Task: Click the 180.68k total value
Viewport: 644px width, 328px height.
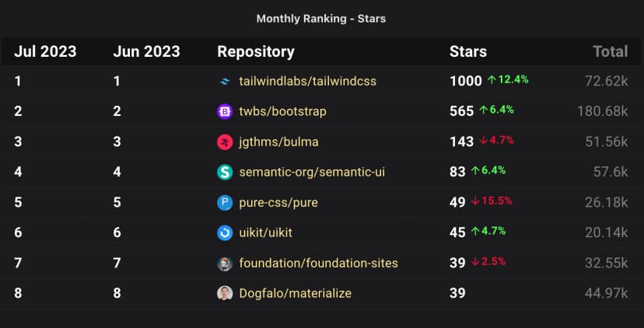Action: coord(603,111)
